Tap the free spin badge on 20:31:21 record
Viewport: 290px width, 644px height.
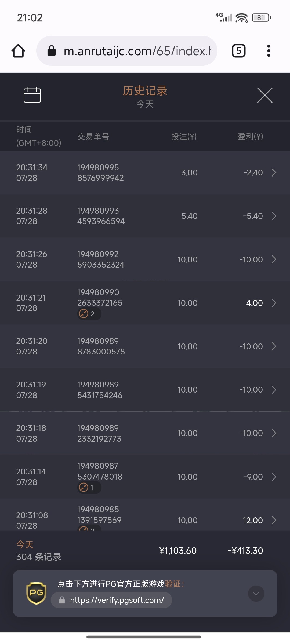point(89,314)
